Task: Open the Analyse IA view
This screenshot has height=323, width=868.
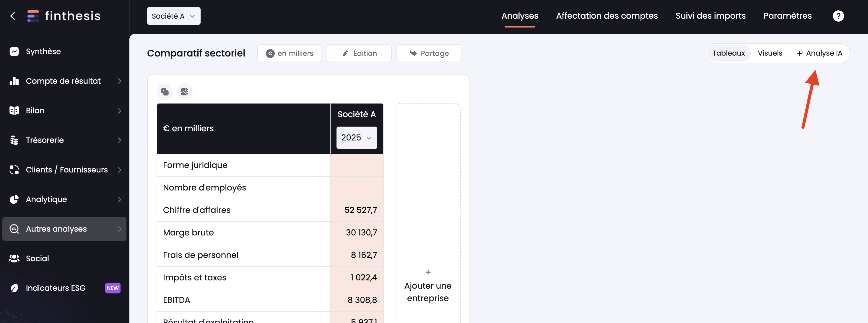Action: click(x=819, y=53)
